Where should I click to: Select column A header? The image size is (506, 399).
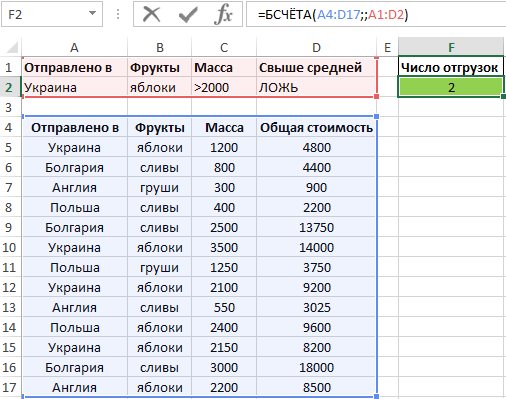pyautogui.click(x=75, y=47)
